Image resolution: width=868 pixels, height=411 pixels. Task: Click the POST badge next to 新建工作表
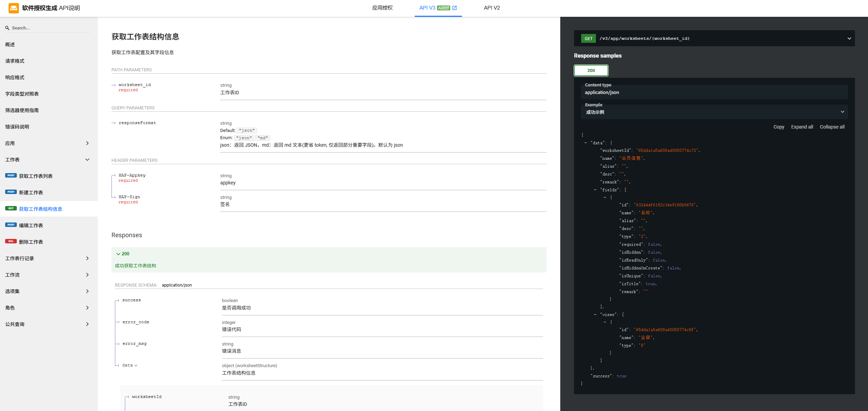pyautogui.click(x=11, y=192)
